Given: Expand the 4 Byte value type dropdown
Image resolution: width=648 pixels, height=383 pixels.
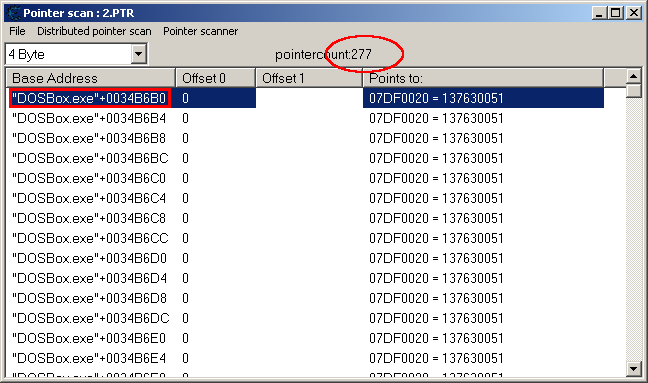Looking at the screenshot, I should 139,54.
